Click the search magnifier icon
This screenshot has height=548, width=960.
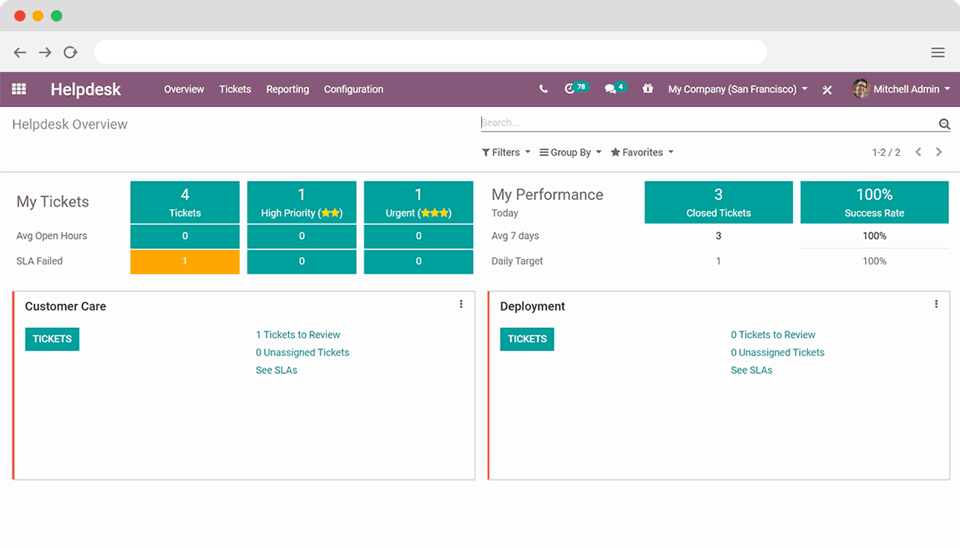pyautogui.click(x=943, y=124)
